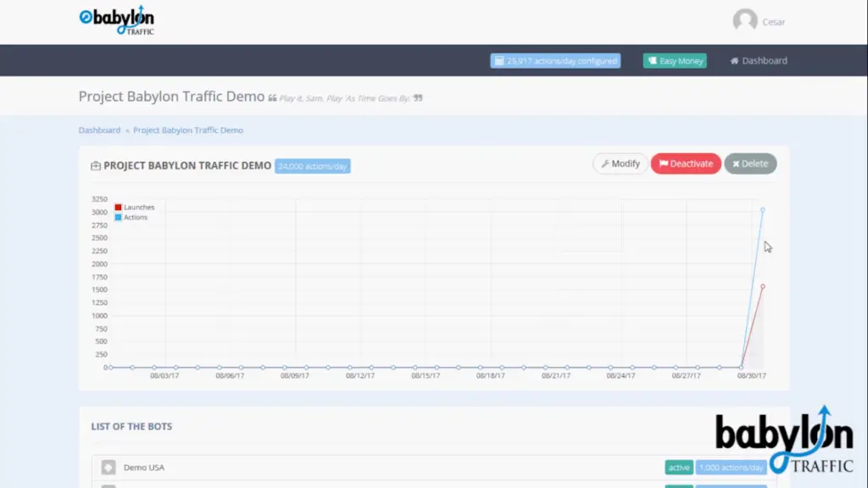Toggle the Launches legend red swatch

coord(118,208)
